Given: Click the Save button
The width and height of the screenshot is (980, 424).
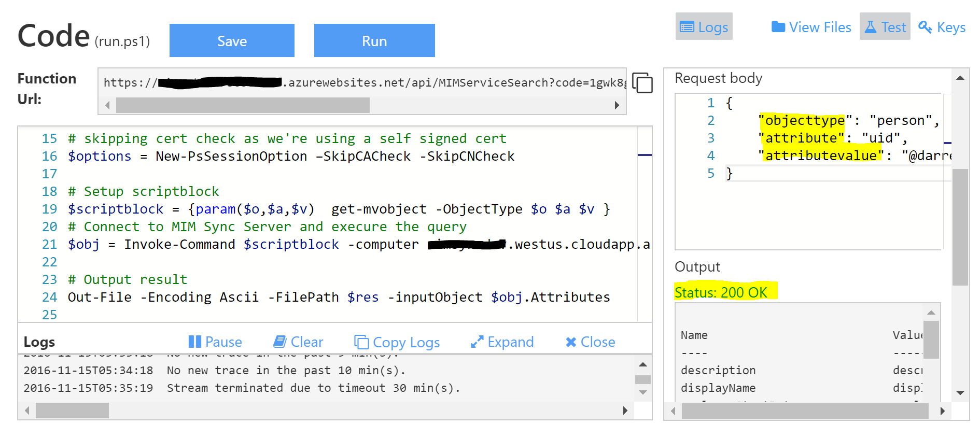Looking at the screenshot, I should click(232, 41).
